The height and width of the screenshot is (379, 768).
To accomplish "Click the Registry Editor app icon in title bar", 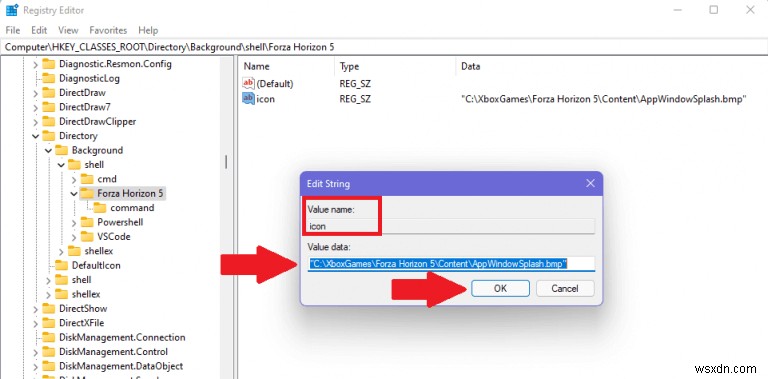I will pos(12,10).
